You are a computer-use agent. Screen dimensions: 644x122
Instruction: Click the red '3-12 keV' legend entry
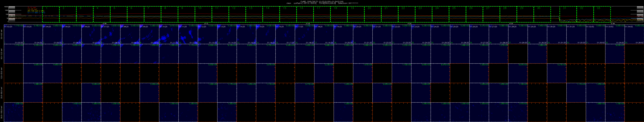tap(32, 8)
